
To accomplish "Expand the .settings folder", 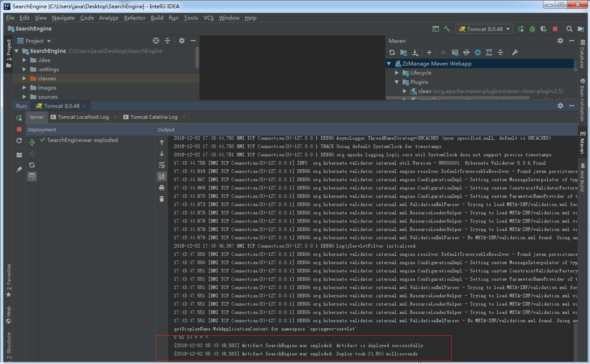I will [x=24, y=69].
